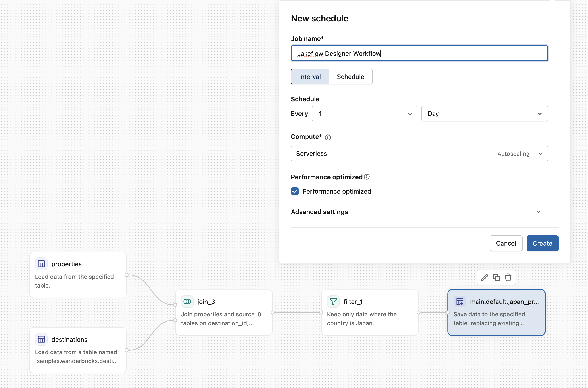Image resolution: width=588 pixels, height=388 pixels.
Task: Click the join_3 node join icon
Action: [x=187, y=301]
